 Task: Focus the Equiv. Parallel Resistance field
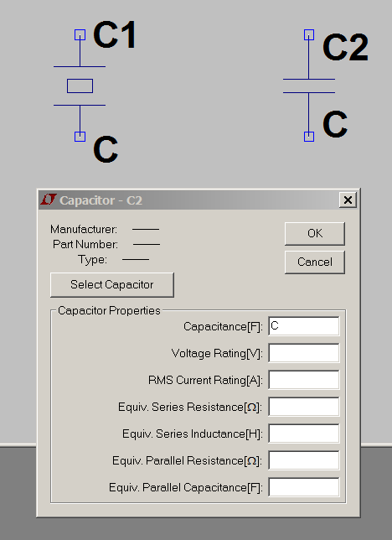point(303,460)
